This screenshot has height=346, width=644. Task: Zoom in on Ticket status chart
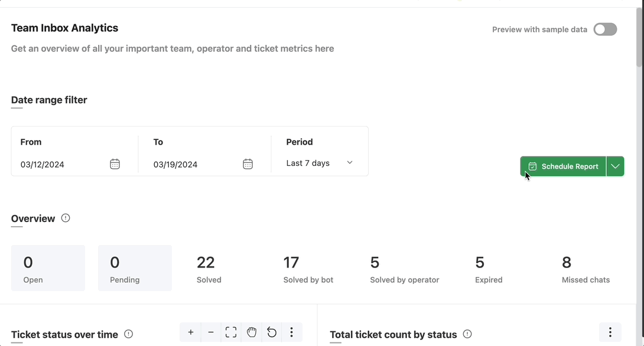191,332
